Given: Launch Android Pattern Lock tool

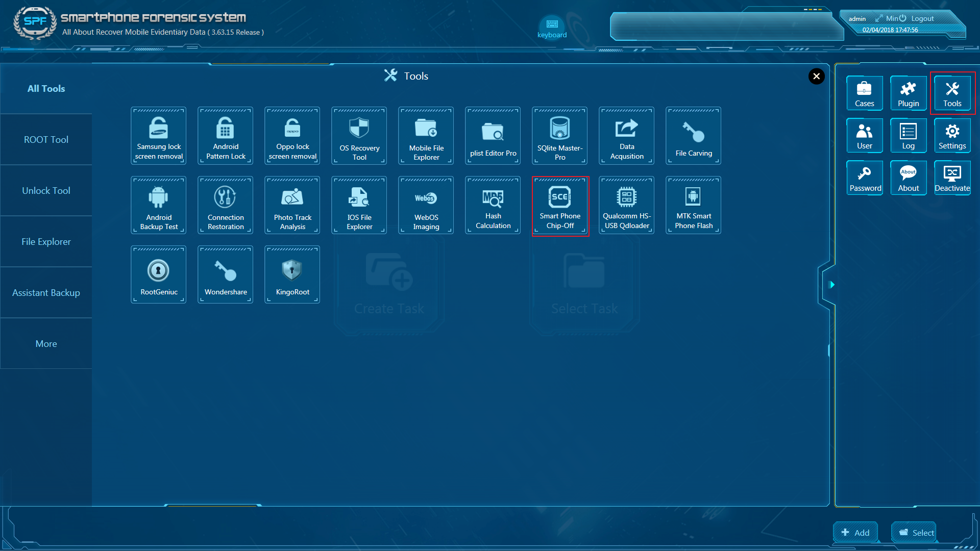Looking at the screenshot, I should pos(225,136).
